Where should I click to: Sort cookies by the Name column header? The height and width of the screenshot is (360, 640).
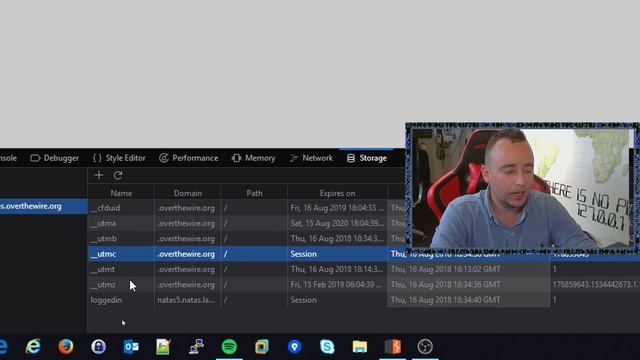(x=121, y=193)
